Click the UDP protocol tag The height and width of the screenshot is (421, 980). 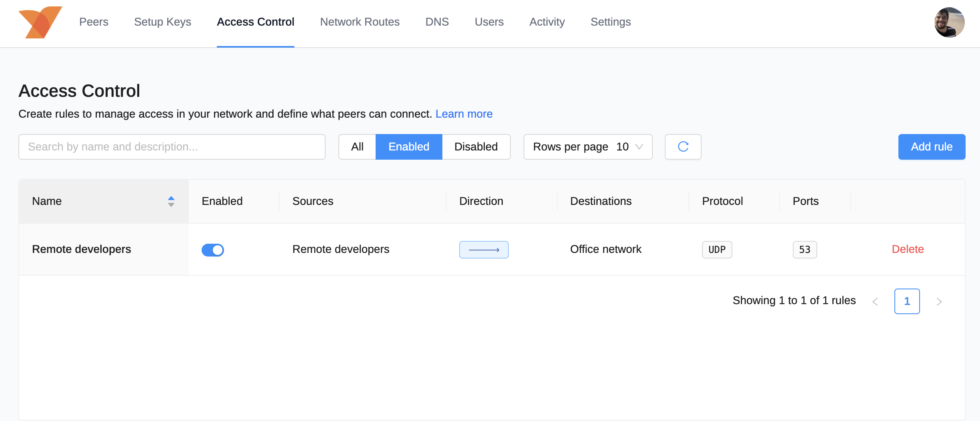(x=717, y=250)
